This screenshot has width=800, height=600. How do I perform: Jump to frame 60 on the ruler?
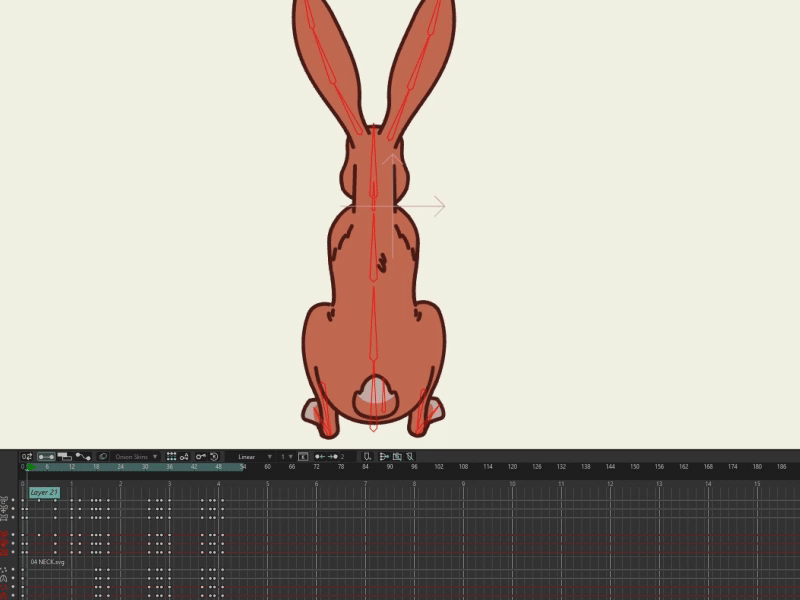tap(267, 467)
